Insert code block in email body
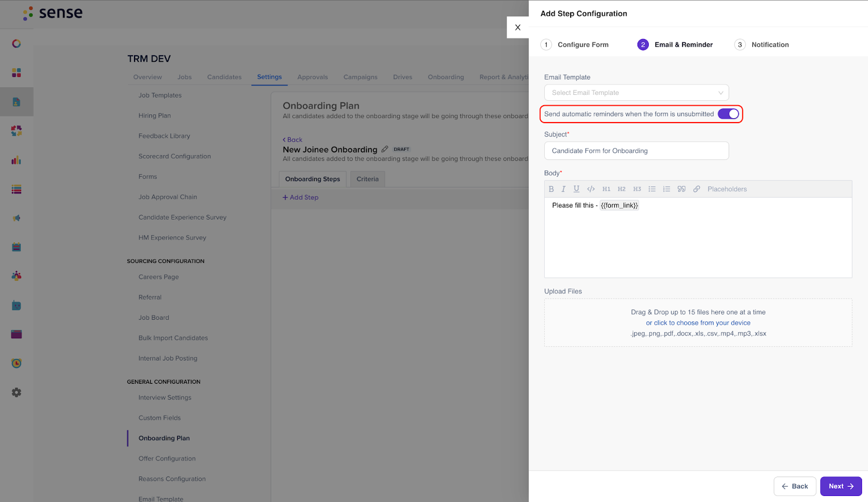This screenshot has height=502, width=868. (x=591, y=189)
